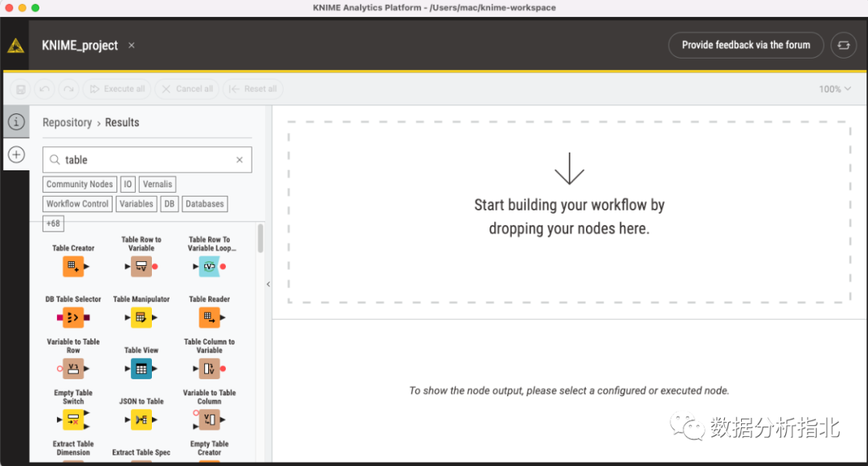868x466 pixels.
Task: Click Provide feedback via the forum
Action: click(746, 45)
